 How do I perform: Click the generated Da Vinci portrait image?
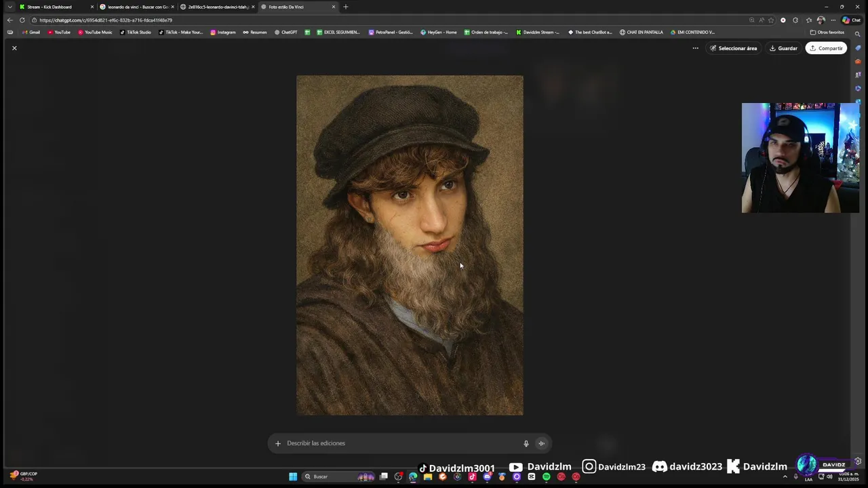pos(410,245)
